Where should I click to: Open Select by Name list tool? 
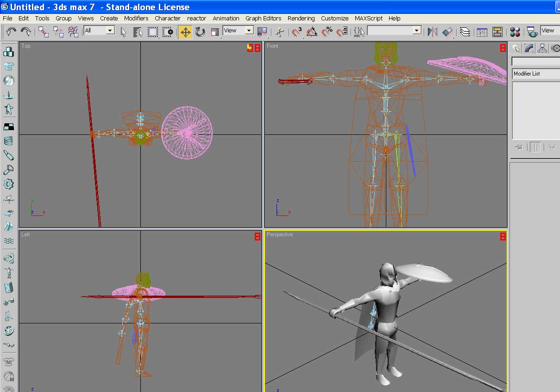pos(138,32)
